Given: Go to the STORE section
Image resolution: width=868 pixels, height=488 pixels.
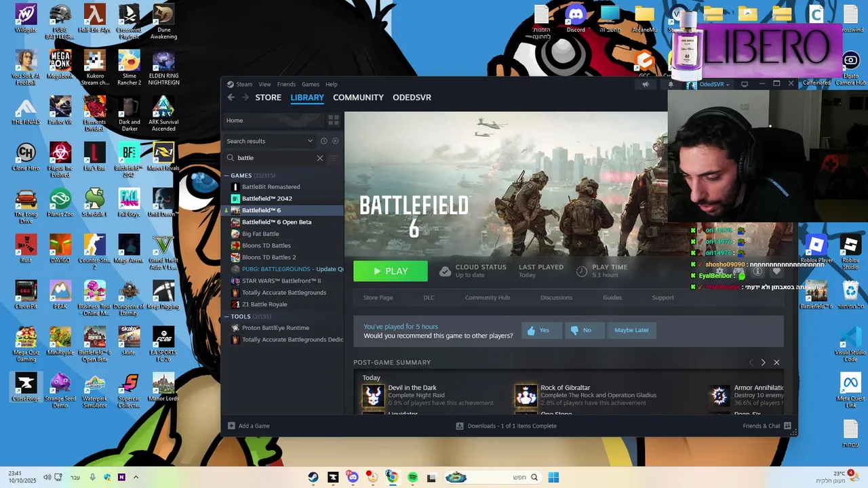Looking at the screenshot, I should coord(268,98).
